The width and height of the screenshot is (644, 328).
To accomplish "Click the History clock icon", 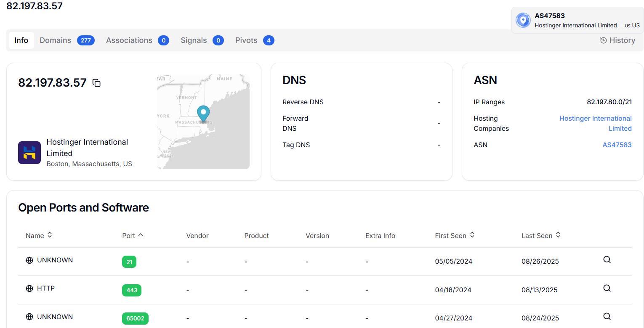I will (x=603, y=40).
